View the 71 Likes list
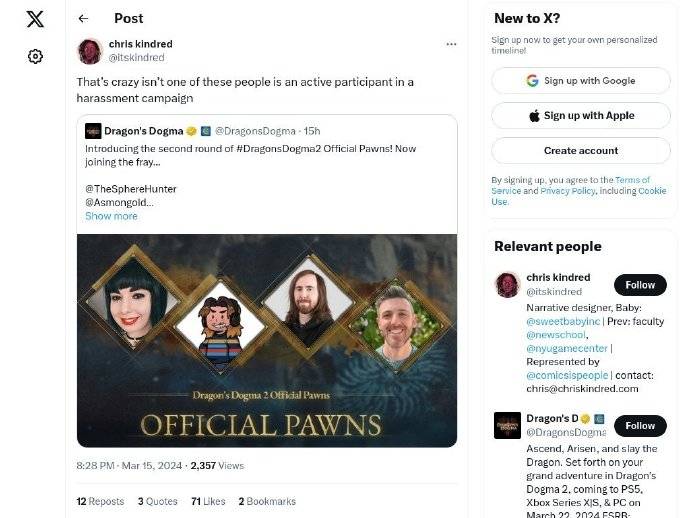Viewport: 690px width, 518px height. click(x=209, y=501)
